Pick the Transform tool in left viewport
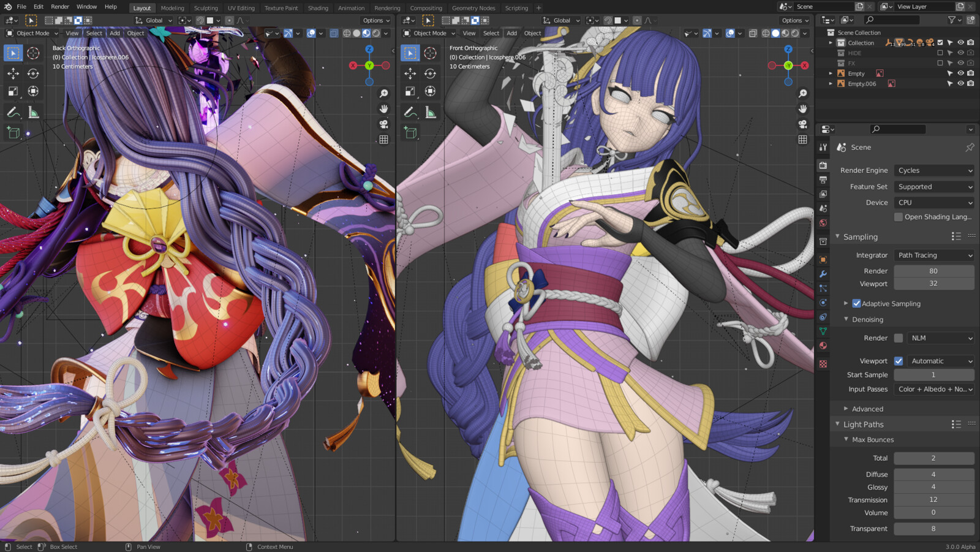Screen dimensions: 980x552 [33, 91]
